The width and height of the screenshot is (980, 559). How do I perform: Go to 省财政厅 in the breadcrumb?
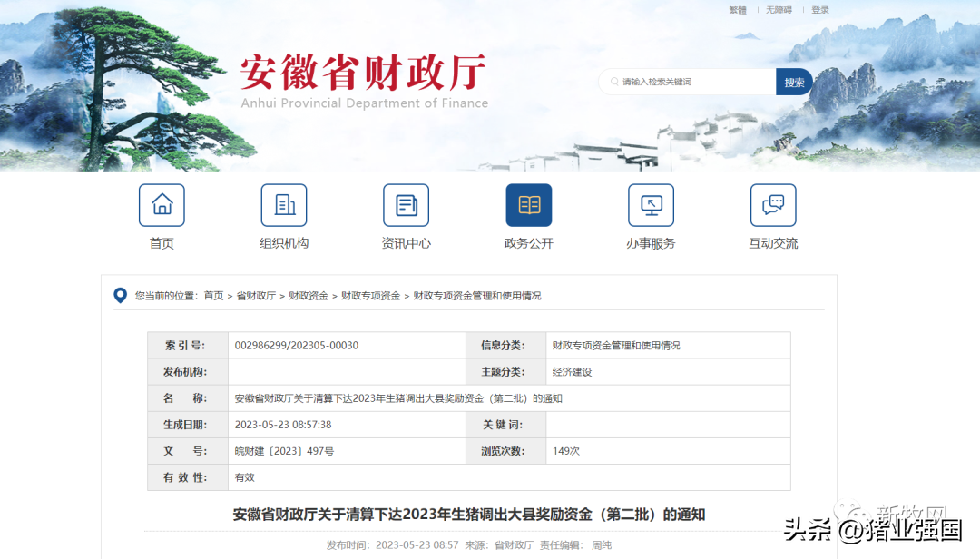pos(256,296)
